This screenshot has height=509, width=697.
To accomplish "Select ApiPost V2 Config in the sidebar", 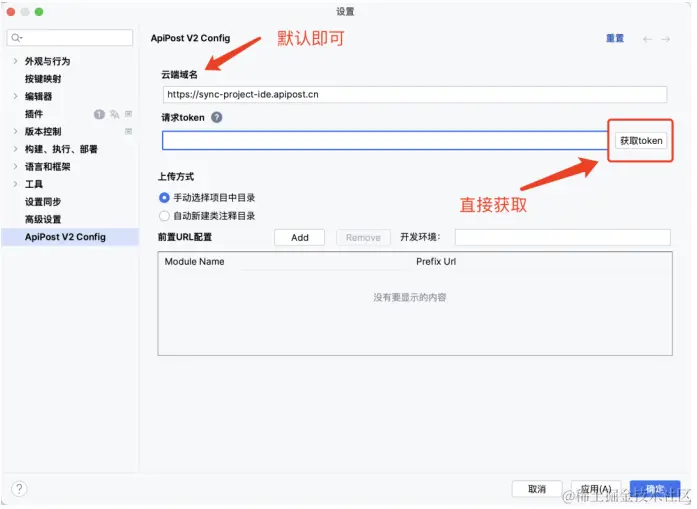I will coord(70,238).
